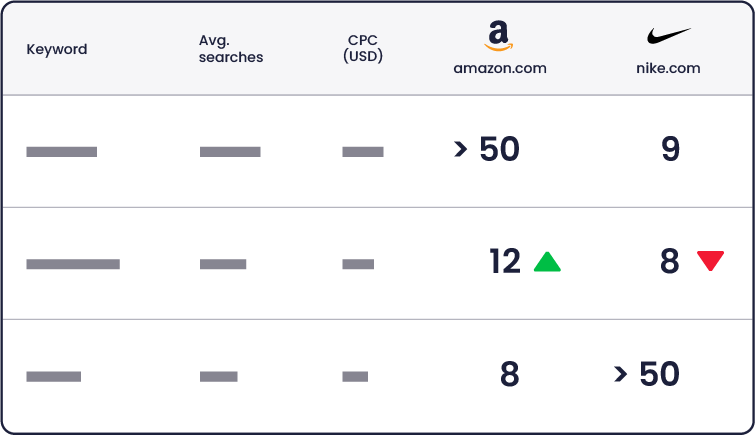Select the CPC (USD) column header
This screenshot has height=435, width=755.
[x=363, y=48]
